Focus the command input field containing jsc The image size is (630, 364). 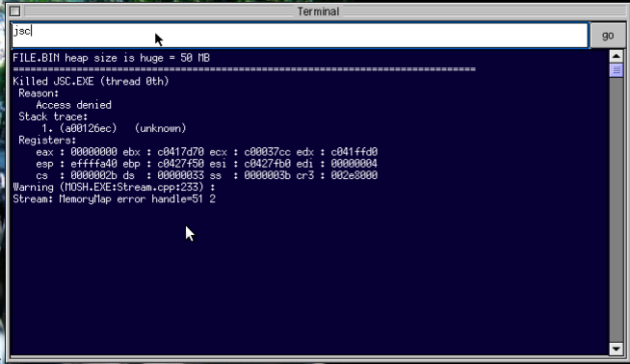coord(300,36)
